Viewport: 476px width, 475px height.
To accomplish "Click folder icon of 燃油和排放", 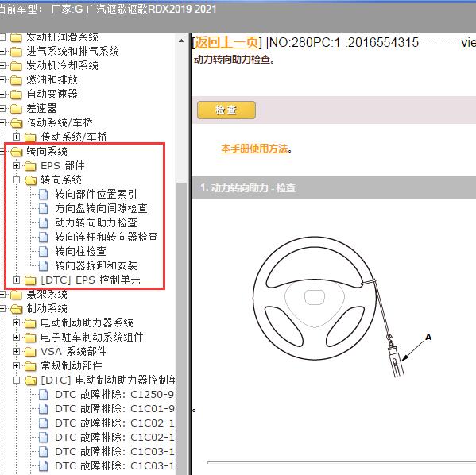I will [16, 80].
